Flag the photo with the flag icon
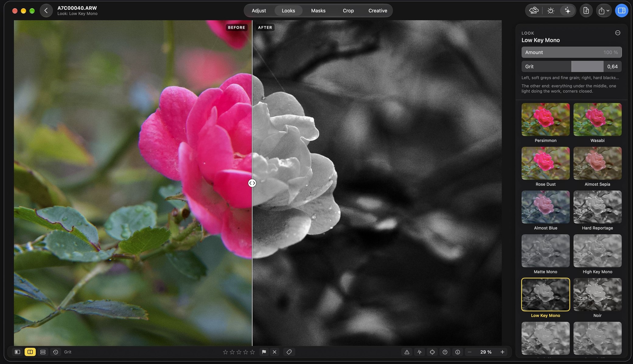Screen dimensions: 633x364 tap(264, 352)
